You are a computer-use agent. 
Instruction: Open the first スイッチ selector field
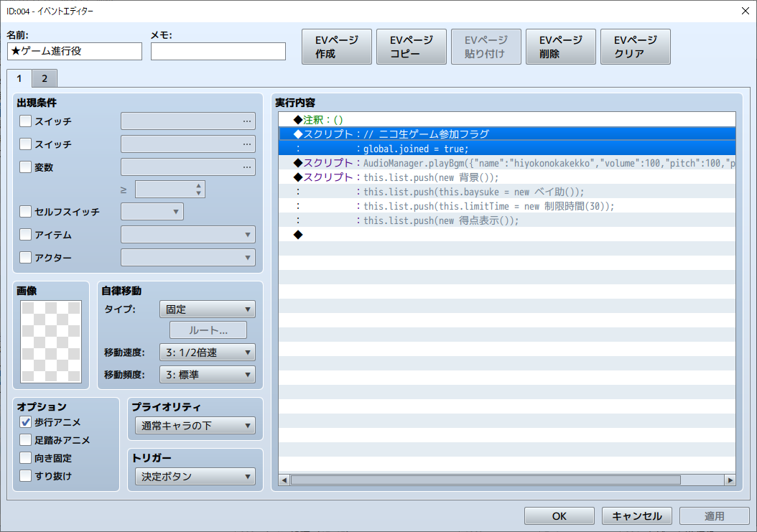pos(187,121)
